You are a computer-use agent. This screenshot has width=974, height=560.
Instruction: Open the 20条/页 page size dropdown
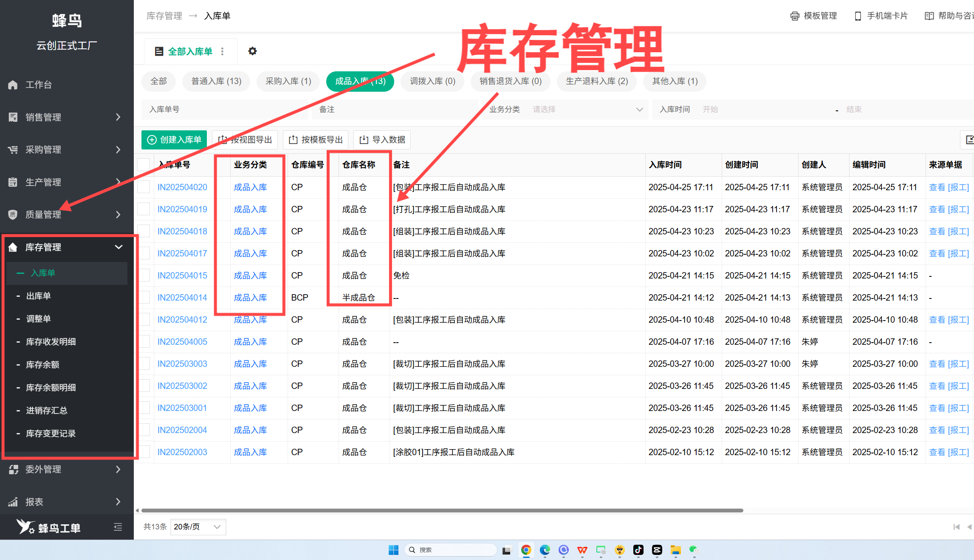tap(198, 526)
